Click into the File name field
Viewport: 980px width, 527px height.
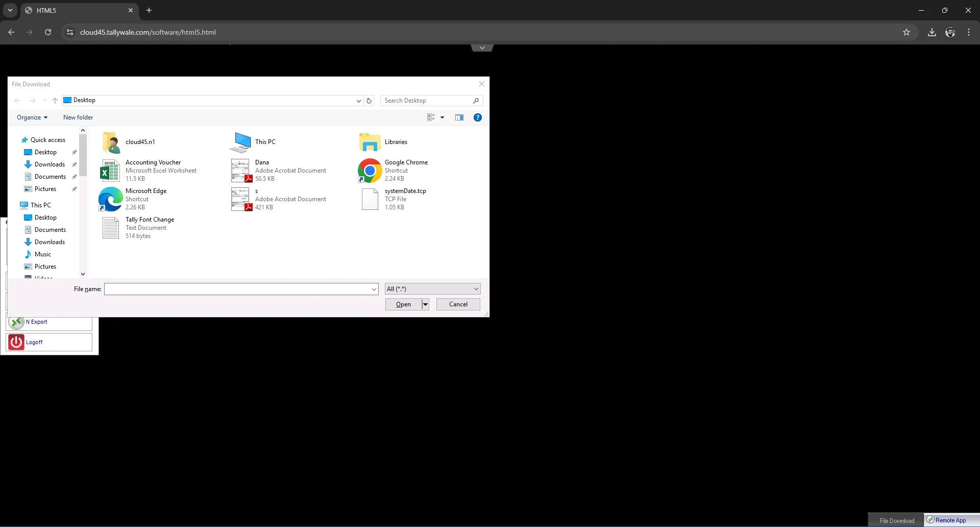tap(237, 289)
